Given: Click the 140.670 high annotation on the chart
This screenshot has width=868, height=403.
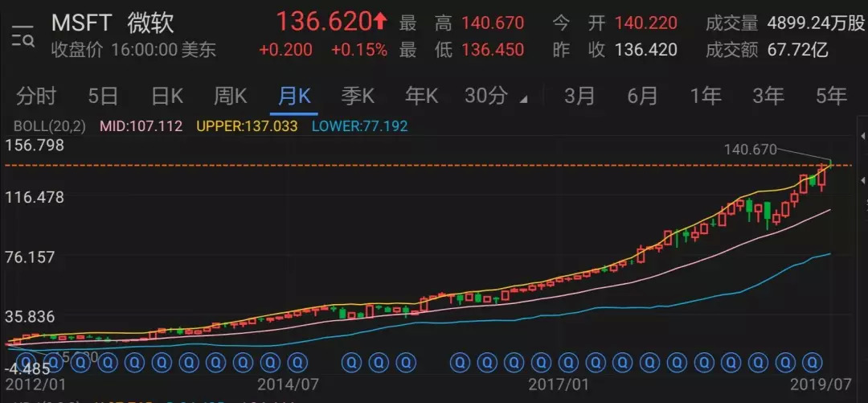Looking at the screenshot, I should [x=750, y=149].
